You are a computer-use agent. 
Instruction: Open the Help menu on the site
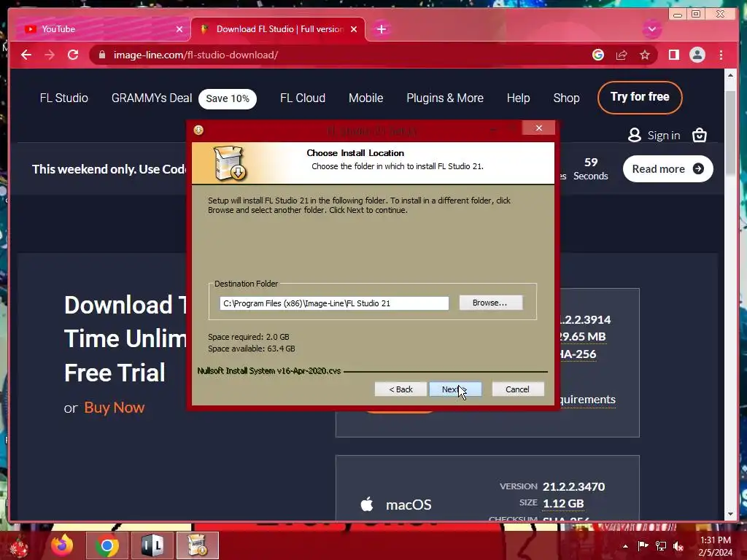pyautogui.click(x=519, y=98)
